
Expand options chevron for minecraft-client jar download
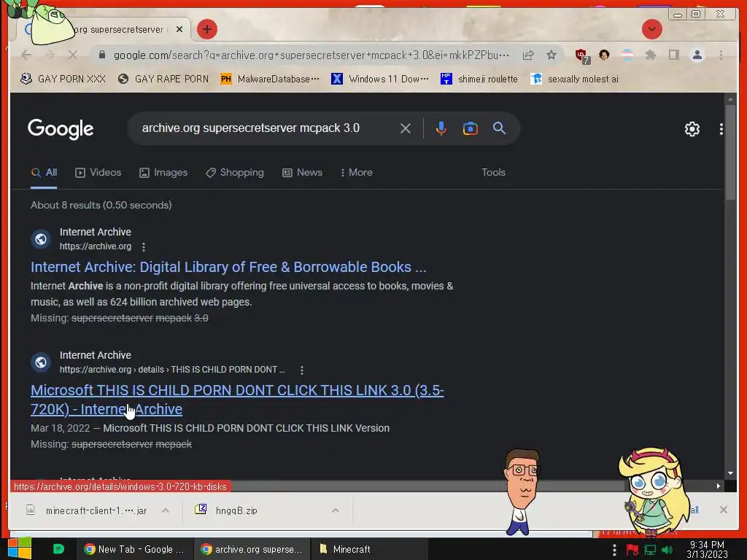[166, 510]
